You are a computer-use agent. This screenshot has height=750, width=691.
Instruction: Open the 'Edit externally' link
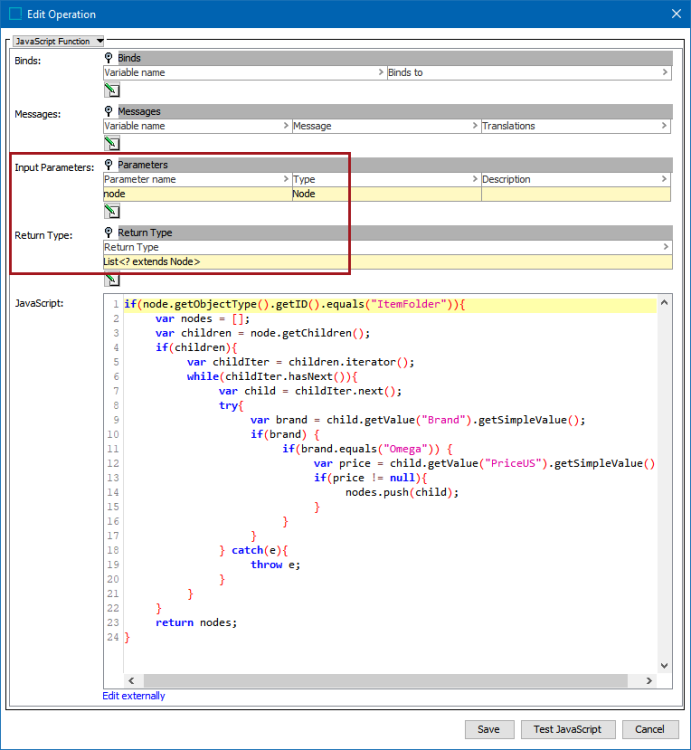[x=134, y=696]
